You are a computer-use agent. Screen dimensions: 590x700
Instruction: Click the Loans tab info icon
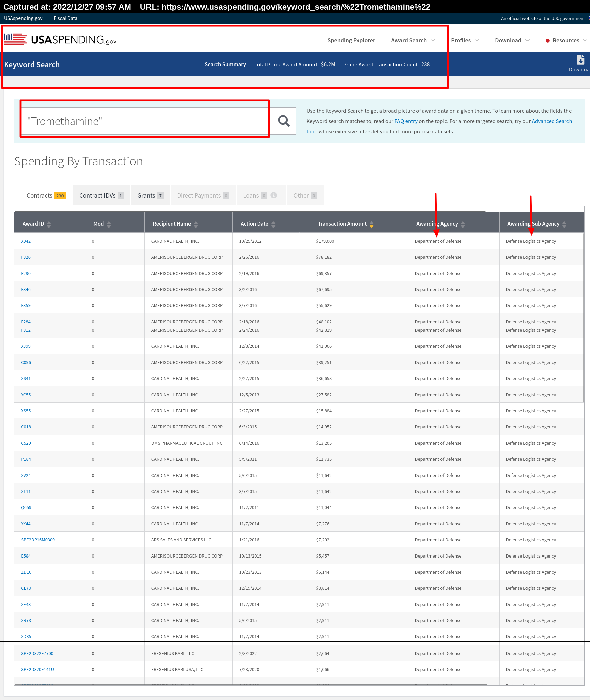click(x=274, y=195)
